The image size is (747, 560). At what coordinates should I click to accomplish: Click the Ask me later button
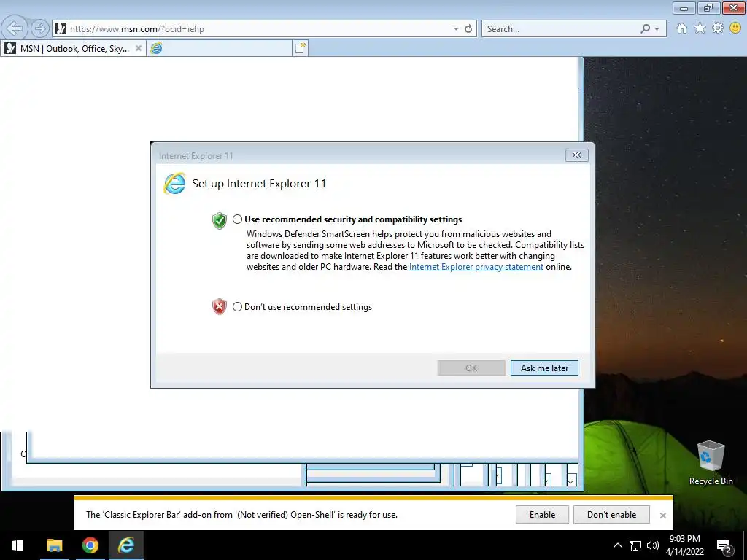[544, 368]
